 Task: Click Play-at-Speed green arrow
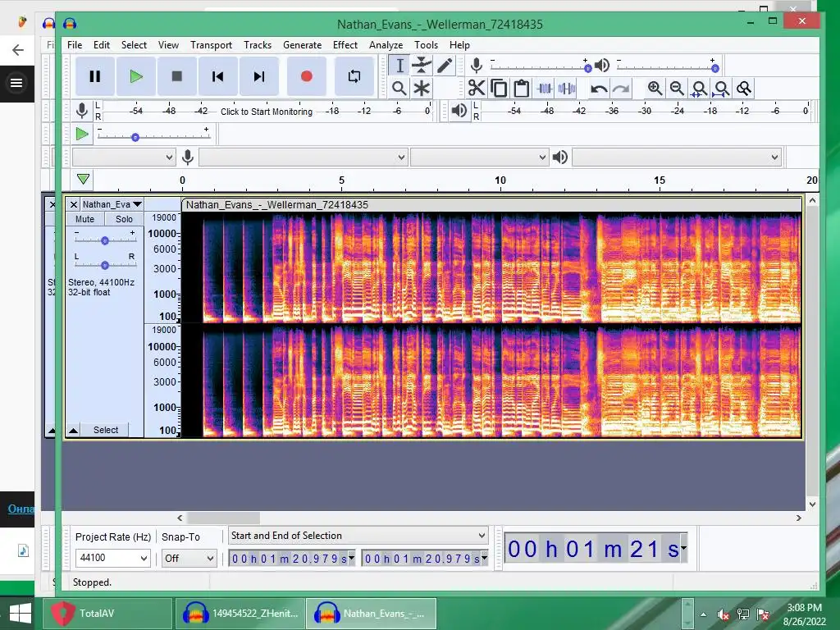[82, 134]
